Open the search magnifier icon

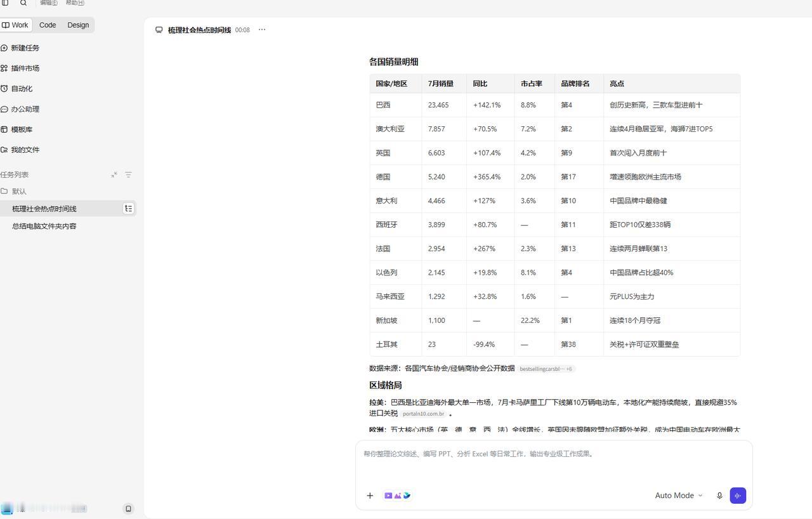coord(23,3)
